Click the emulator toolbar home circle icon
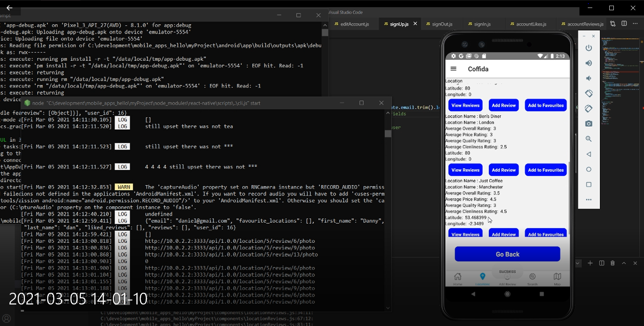Image resolution: width=644 pixels, height=326 pixels. [589, 169]
